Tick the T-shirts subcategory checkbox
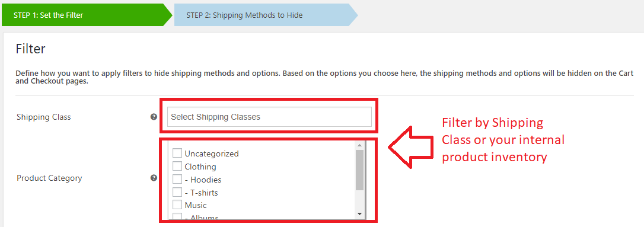This screenshot has height=227, width=644. coord(177,191)
